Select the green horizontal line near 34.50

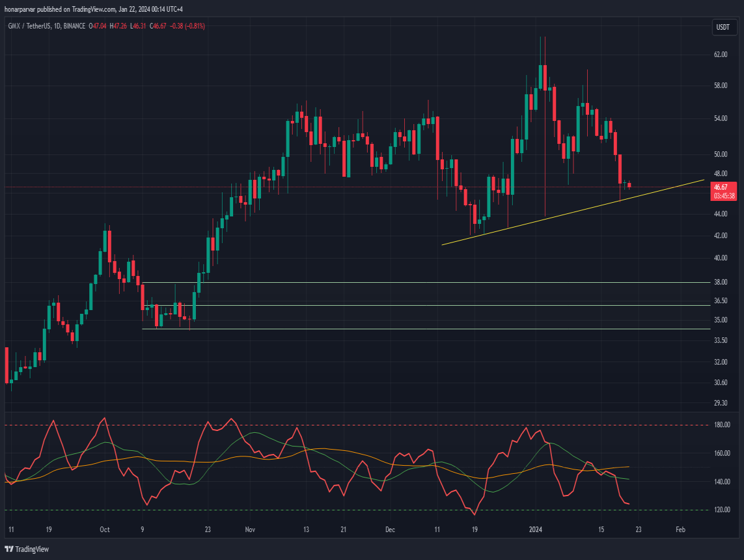426,329
